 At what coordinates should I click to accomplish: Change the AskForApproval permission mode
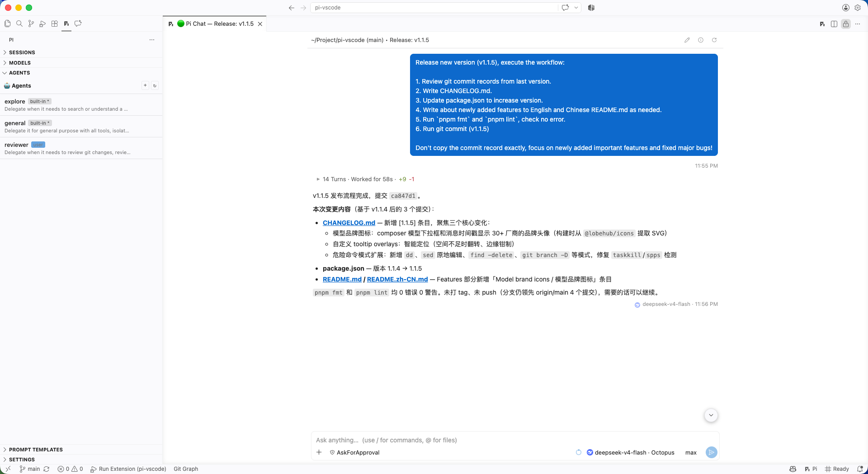(355, 452)
